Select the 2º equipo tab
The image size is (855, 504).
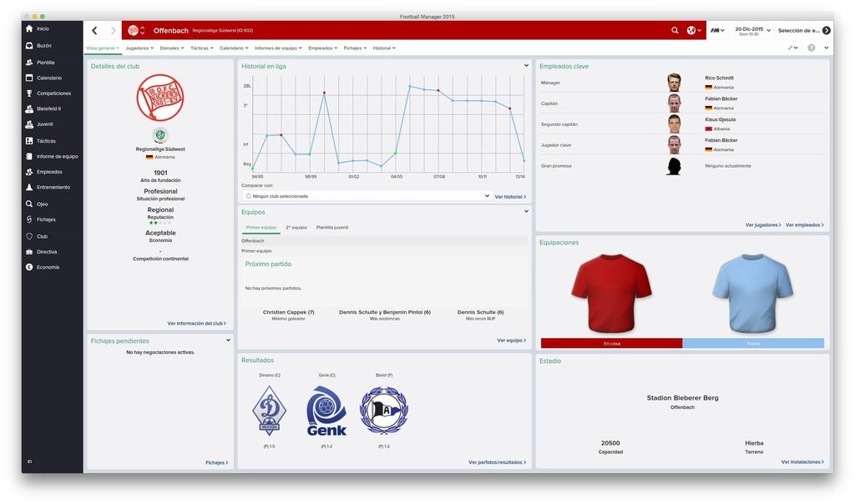tap(296, 227)
